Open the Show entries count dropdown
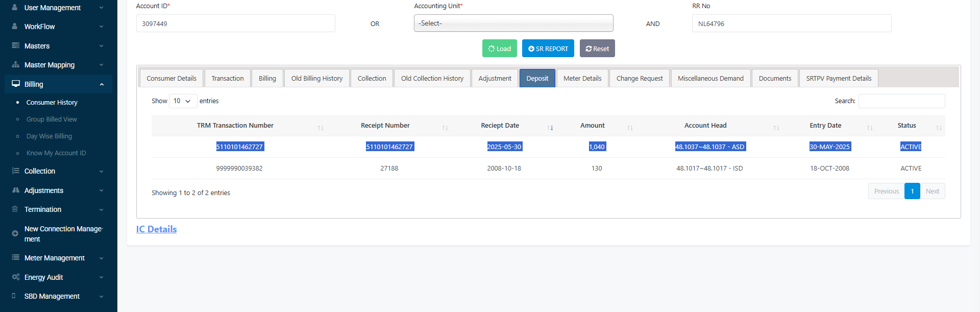 pos(183,101)
